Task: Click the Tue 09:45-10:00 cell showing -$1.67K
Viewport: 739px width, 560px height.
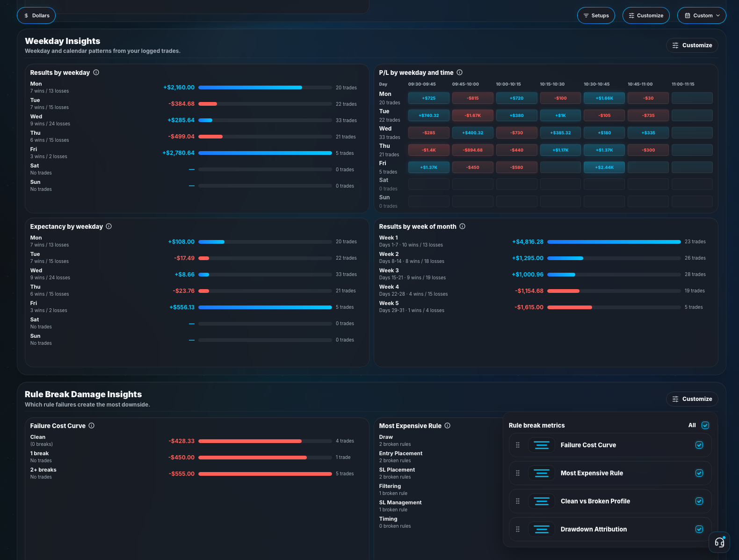Action: tap(473, 116)
